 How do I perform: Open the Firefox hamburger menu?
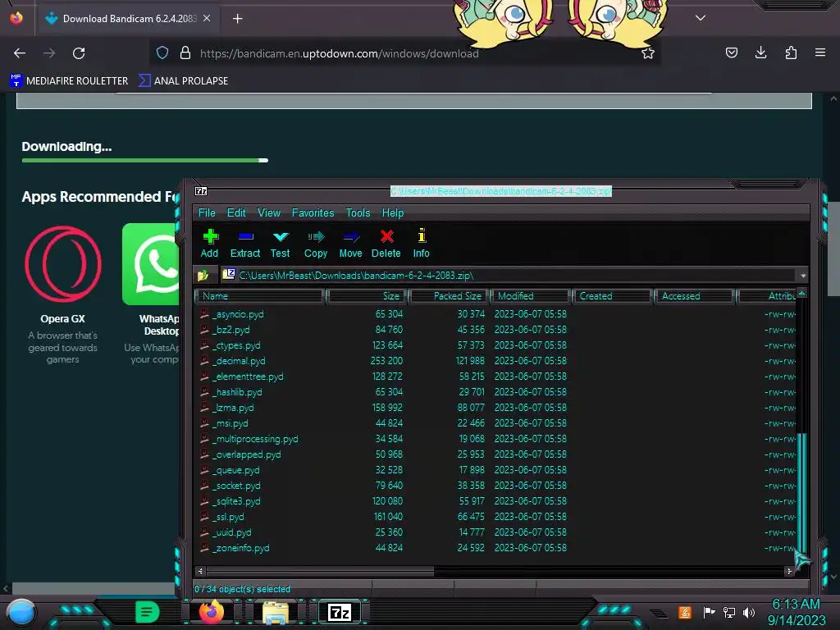[x=820, y=52]
